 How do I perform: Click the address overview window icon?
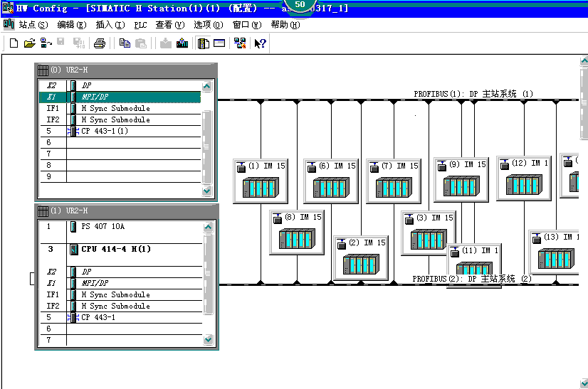tap(219, 43)
